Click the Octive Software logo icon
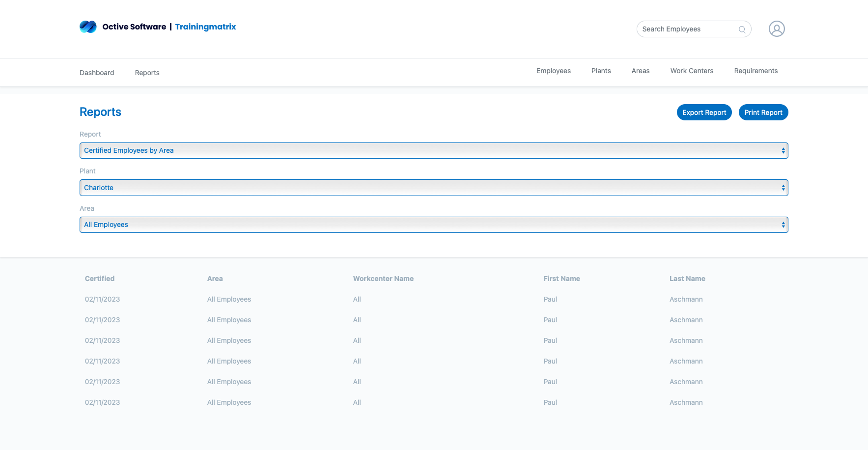The image size is (868, 450). pos(88,27)
